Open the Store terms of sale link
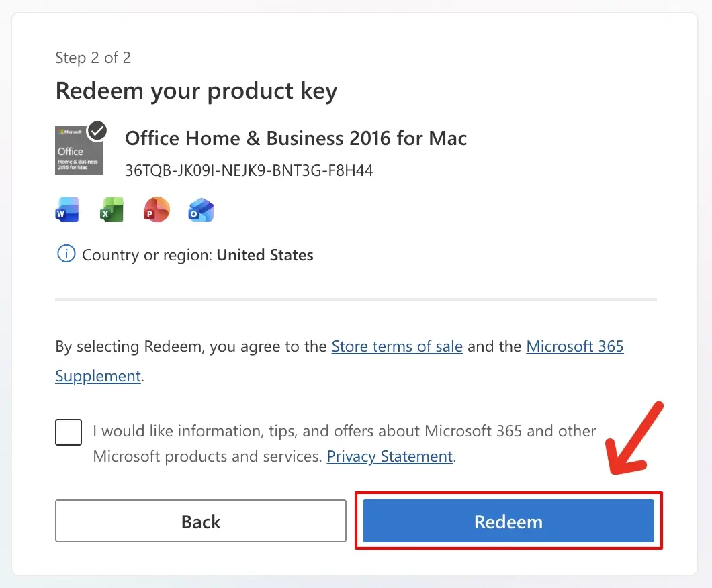 pyautogui.click(x=397, y=346)
